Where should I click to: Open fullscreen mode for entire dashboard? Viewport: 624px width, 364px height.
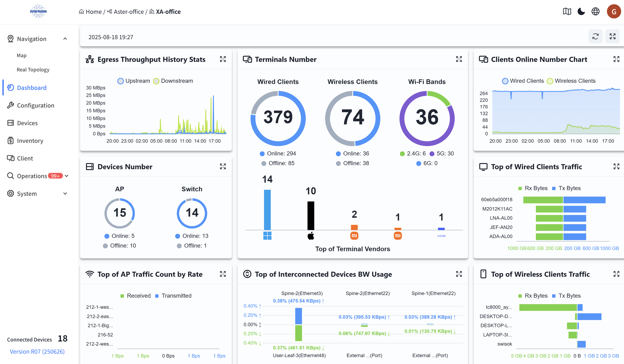tap(612, 37)
